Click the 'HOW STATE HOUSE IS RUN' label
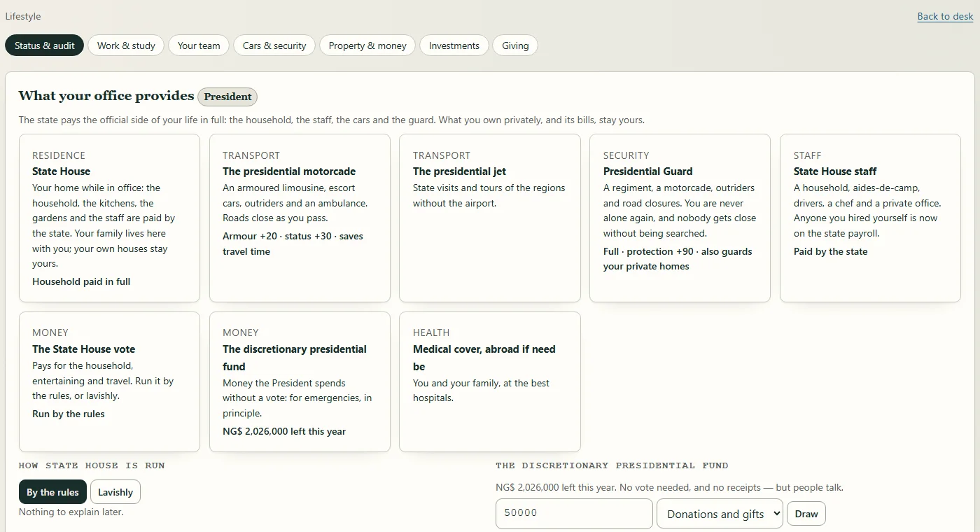The height and width of the screenshot is (532, 980). point(92,465)
